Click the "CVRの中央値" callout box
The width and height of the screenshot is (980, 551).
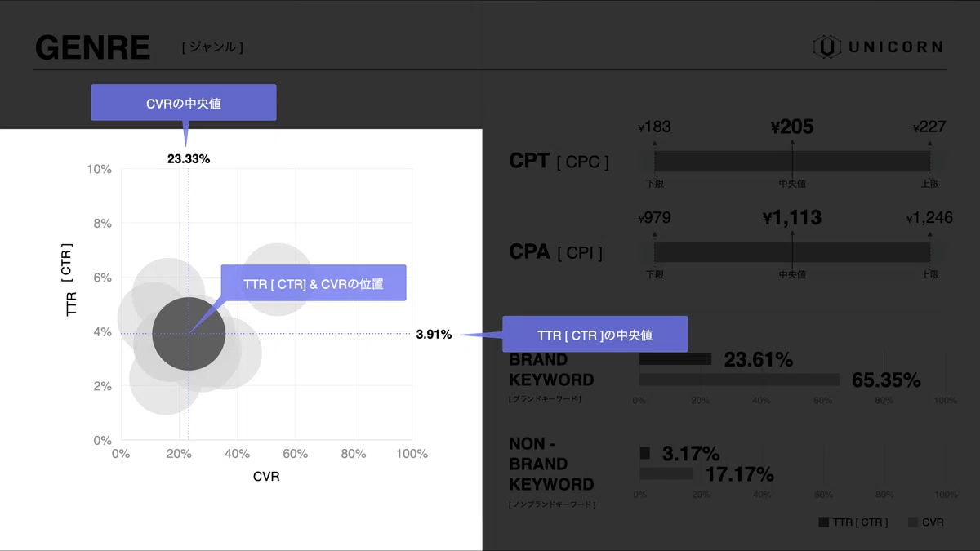pyautogui.click(x=184, y=103)
